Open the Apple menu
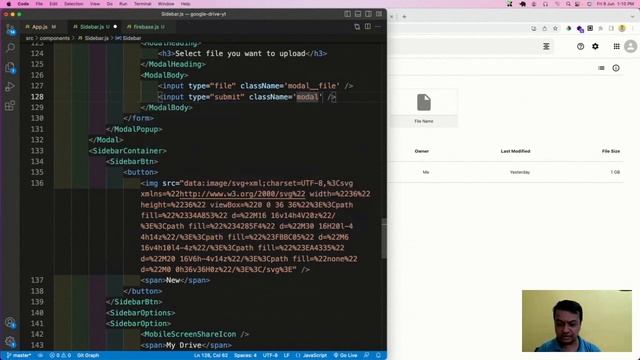The height and width of the screenshot is (360, 640). point(9,4)
